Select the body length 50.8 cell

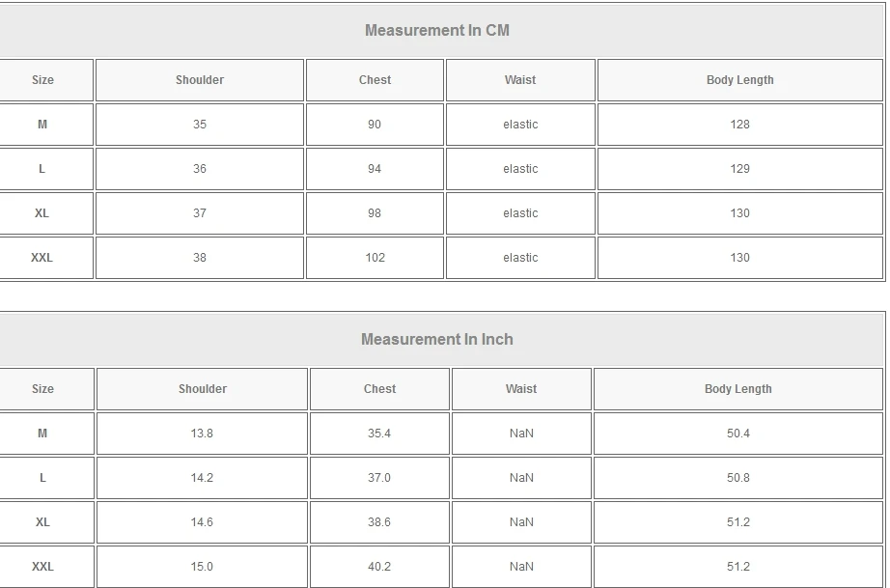(738, 478)
